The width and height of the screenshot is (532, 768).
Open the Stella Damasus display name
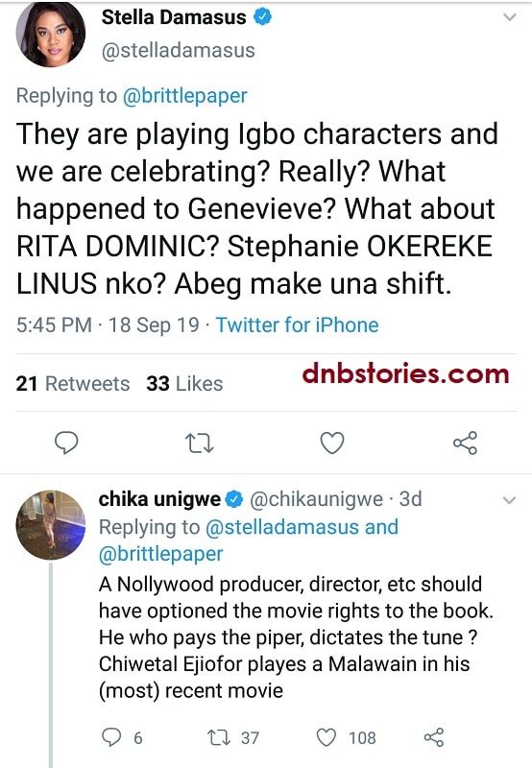coord(174,17)
